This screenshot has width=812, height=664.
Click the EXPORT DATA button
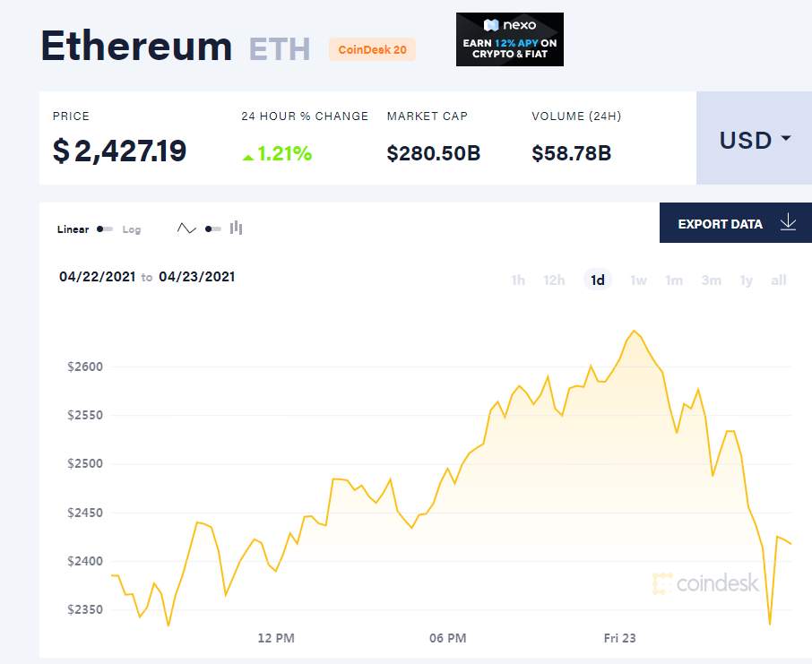pyautogui.click(x=736, y=223)
